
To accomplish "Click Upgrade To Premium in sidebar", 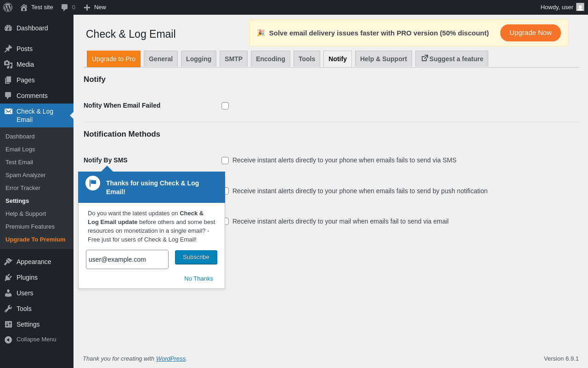I will pos(35,239).
